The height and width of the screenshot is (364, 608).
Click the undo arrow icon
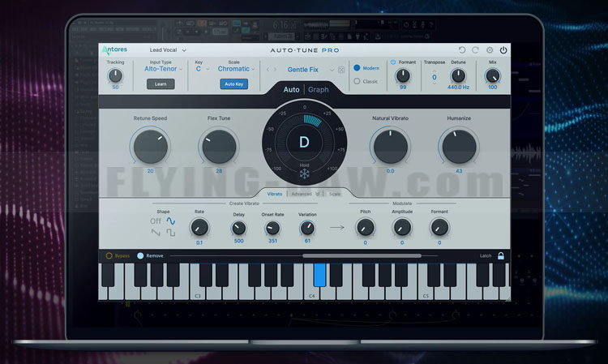(x=462, y=50)
